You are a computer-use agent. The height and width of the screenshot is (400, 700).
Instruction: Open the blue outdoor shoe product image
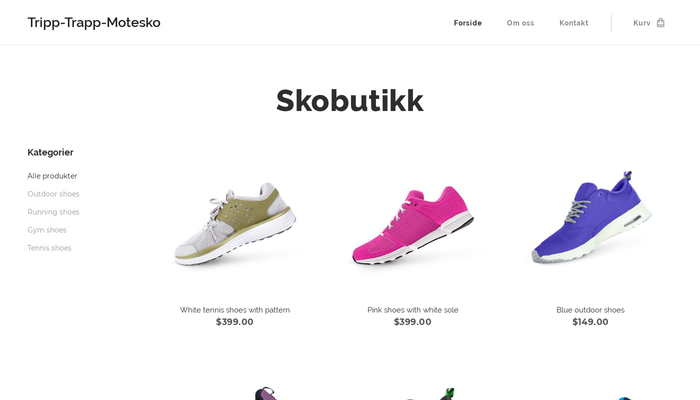591,217
